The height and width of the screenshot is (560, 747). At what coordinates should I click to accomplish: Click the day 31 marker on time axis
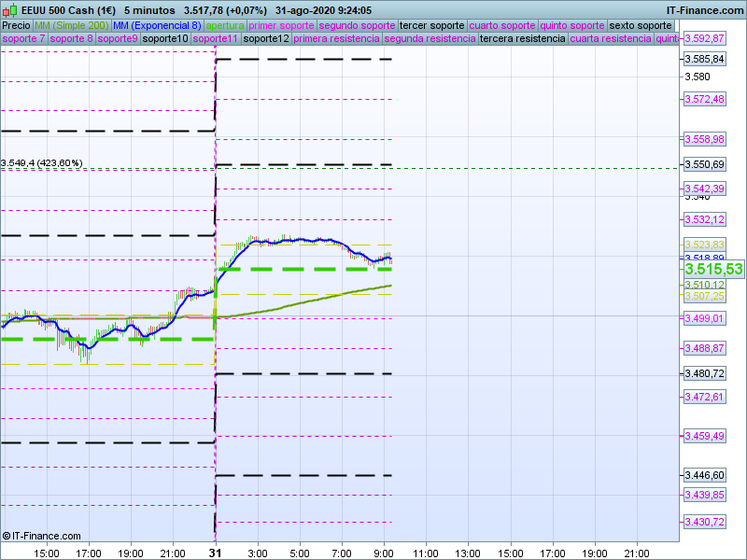point(216,553)
